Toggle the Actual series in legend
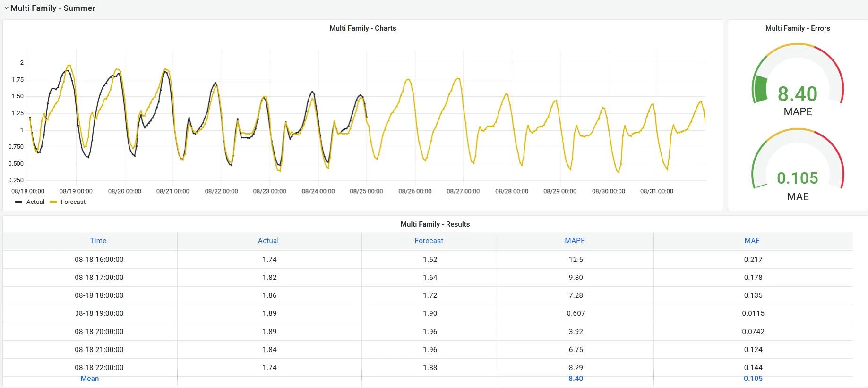Screen dimensions: 868x388 click(x=35, y=202)
